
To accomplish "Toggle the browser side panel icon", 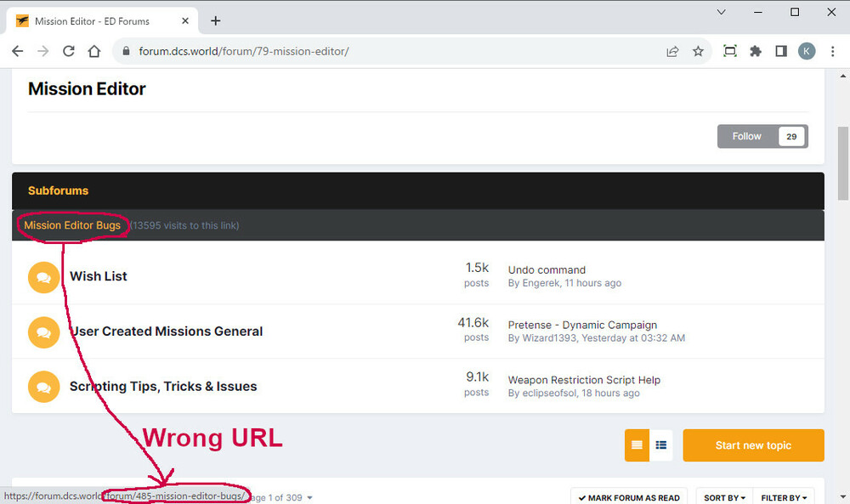I will click(780, 52).
